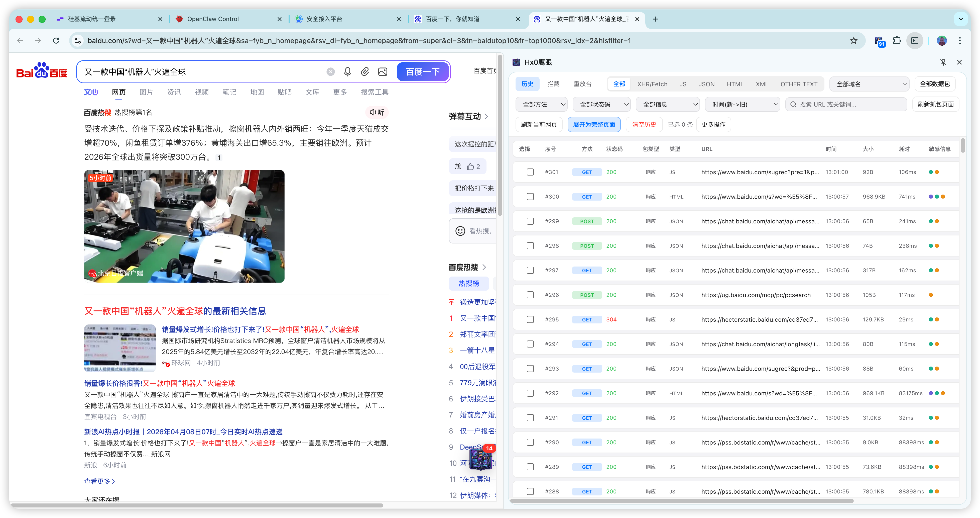Switch to the 拦截 tab
Screen dimensions: 980x518
pos(553,84)
